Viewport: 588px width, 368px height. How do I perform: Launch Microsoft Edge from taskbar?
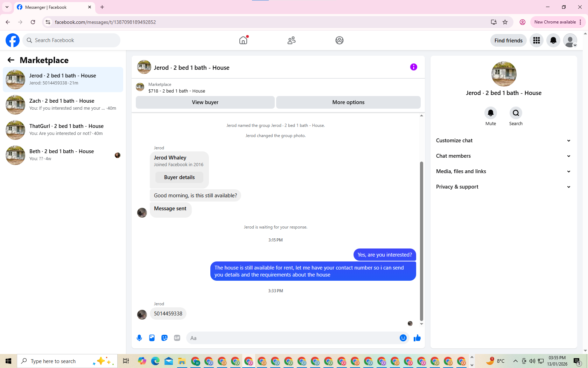[155, 361]
